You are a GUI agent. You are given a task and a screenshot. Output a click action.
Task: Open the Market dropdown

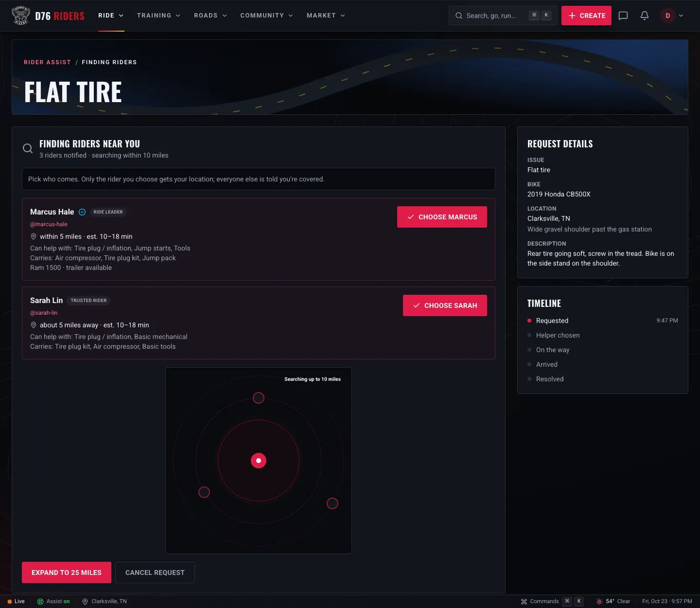click(x=326, y=16)
